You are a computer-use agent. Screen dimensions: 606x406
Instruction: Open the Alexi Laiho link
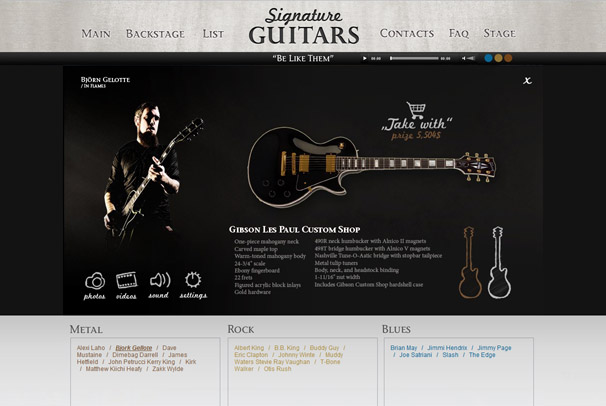click(91, 348)
